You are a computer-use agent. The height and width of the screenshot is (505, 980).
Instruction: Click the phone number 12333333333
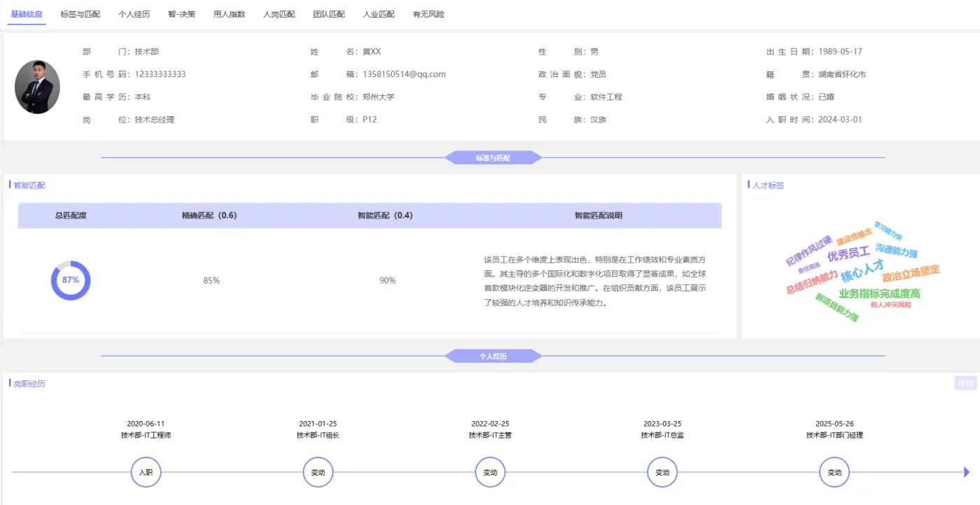click(x=160, y=74)
